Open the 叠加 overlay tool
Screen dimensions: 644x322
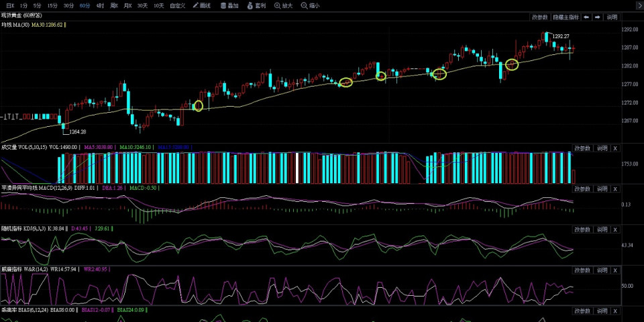point(230,5)
